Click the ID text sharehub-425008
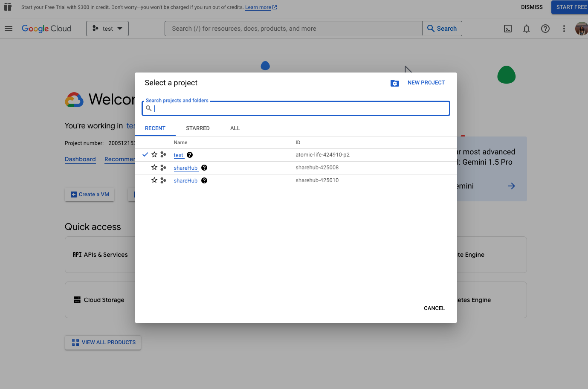 [317, 168]
